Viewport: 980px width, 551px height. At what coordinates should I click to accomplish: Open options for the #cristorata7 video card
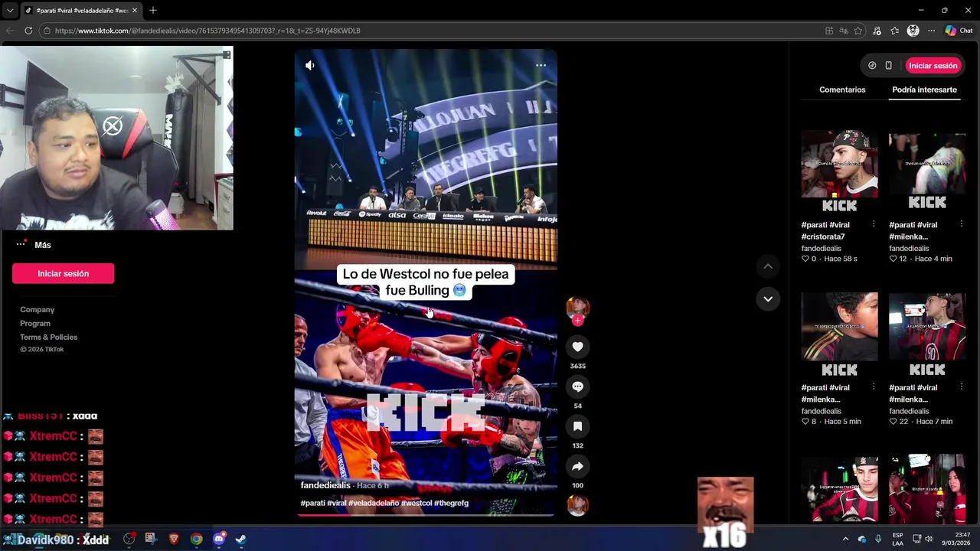(874, 224)
